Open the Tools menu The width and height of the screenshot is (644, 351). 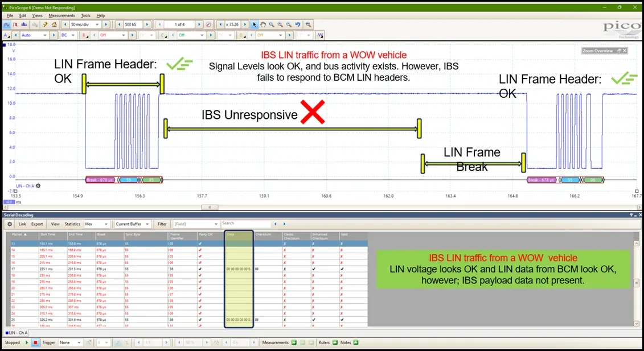[85, 15]
